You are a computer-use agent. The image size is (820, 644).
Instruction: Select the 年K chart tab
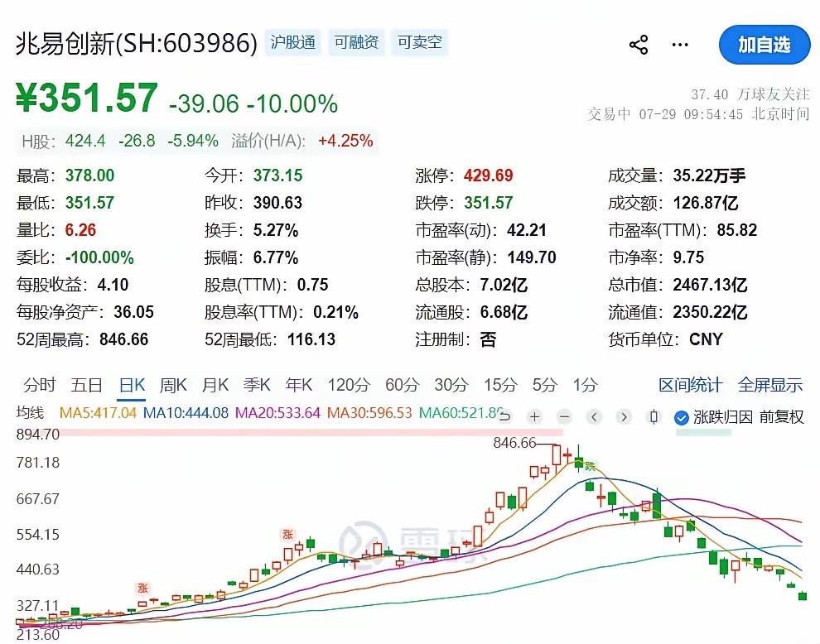[x=299, y=385]
